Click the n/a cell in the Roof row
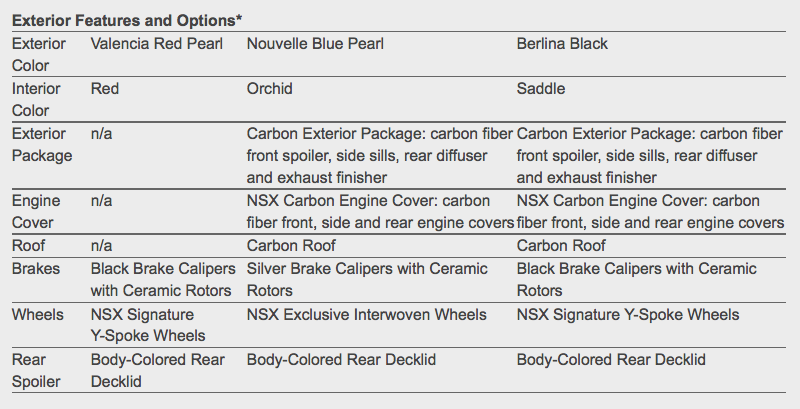The height and width of the screenshot is (409, 800). 101,245
